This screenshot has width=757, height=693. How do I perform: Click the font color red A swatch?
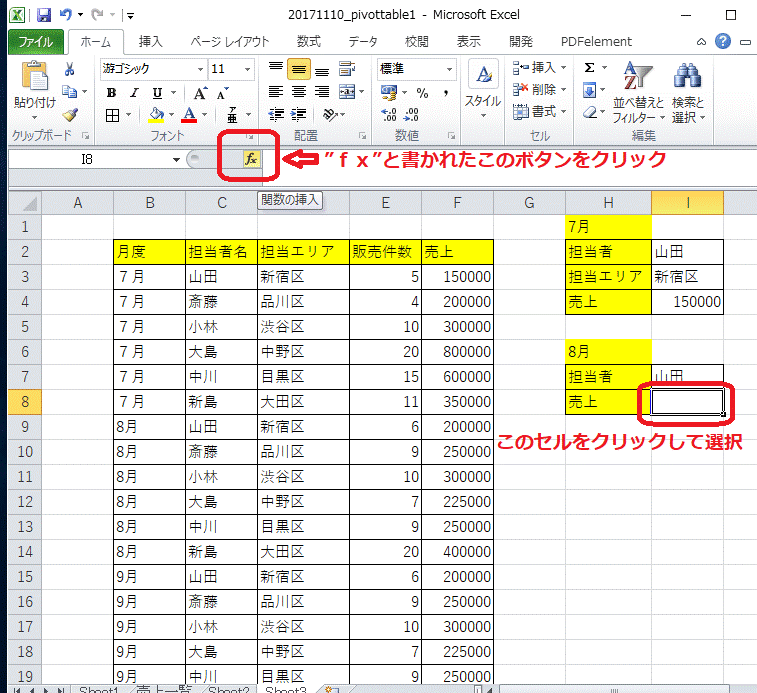click(x=189, y=115)
